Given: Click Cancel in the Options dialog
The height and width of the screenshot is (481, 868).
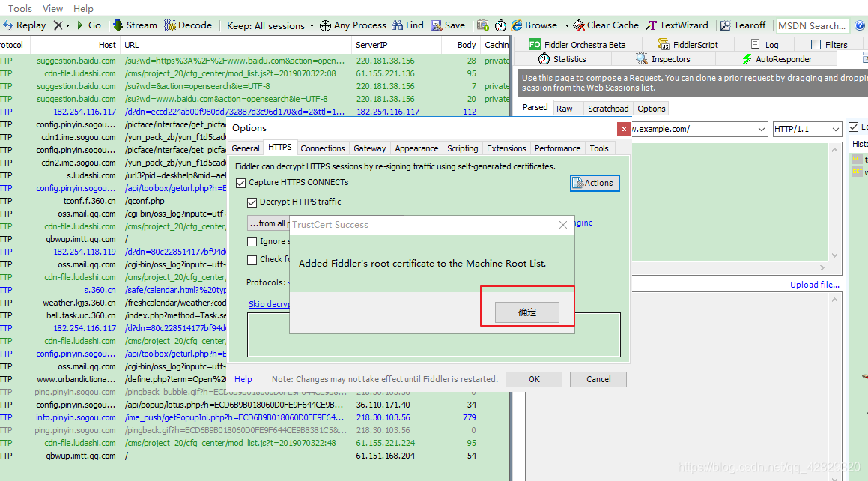Looking at the screenshot, I should tap(598, 379).
